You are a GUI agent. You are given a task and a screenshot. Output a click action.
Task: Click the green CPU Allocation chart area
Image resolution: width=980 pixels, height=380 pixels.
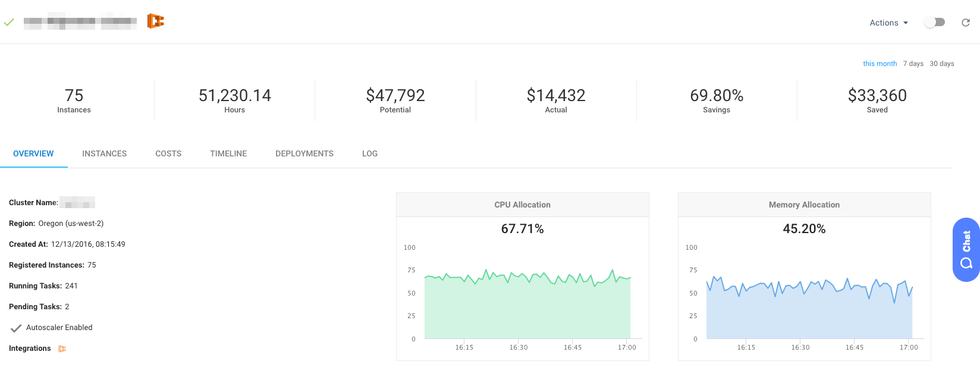527,309
